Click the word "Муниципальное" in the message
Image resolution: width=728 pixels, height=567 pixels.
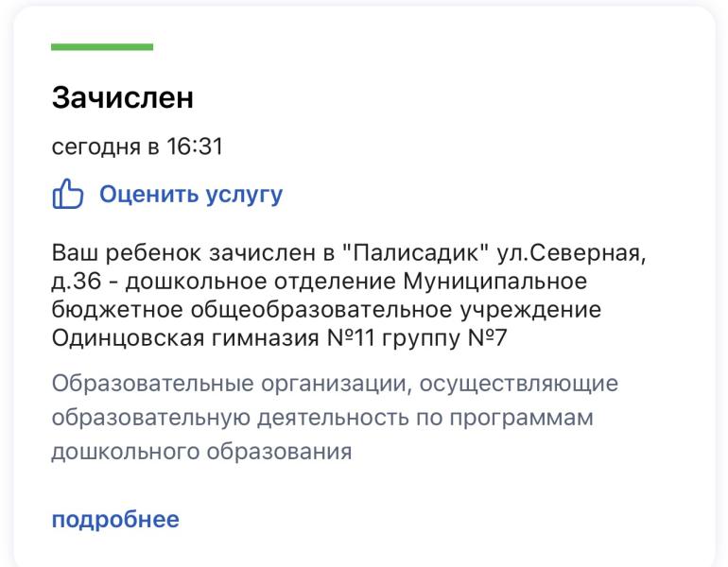point(495,282)
